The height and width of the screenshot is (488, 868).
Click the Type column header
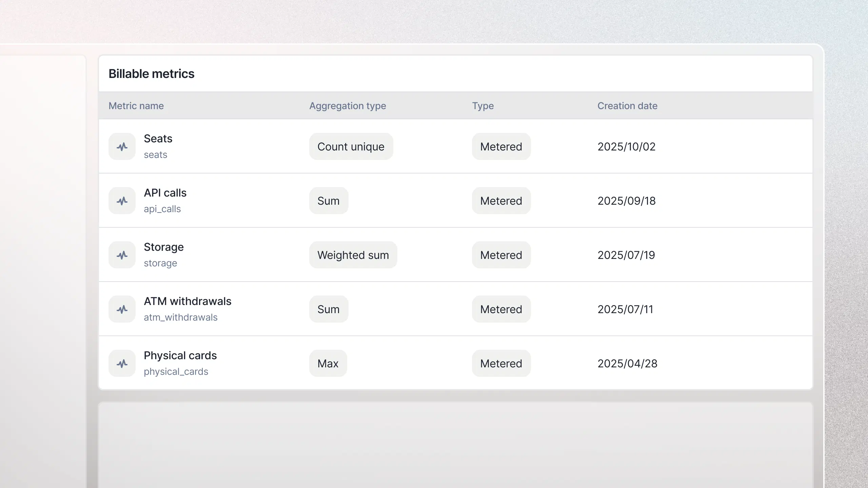[483, 106]
